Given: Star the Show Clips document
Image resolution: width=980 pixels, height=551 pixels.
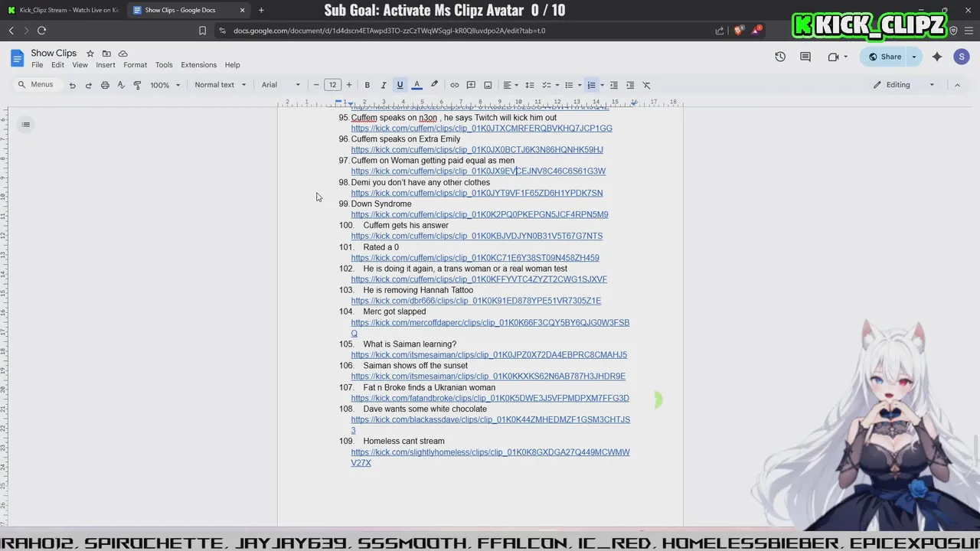Looking at the screenshot, I should click(90, 54).
